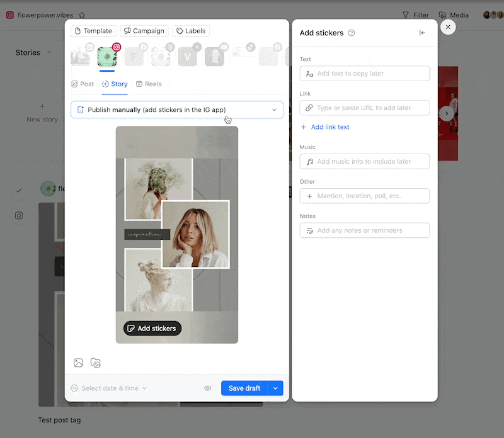
Task: Switch to the Post tab
Action: (83, 84)
